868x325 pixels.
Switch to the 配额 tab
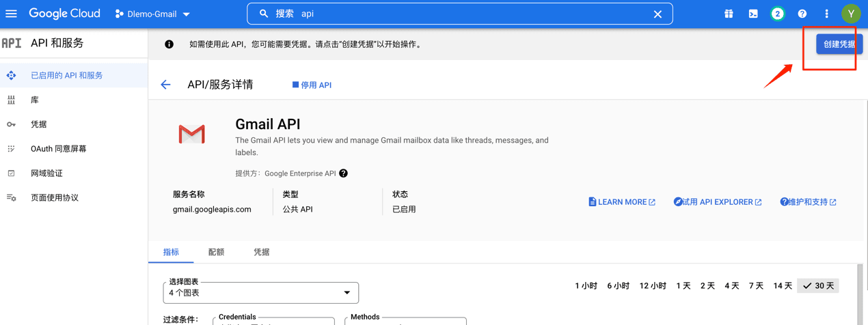[216, 252]
